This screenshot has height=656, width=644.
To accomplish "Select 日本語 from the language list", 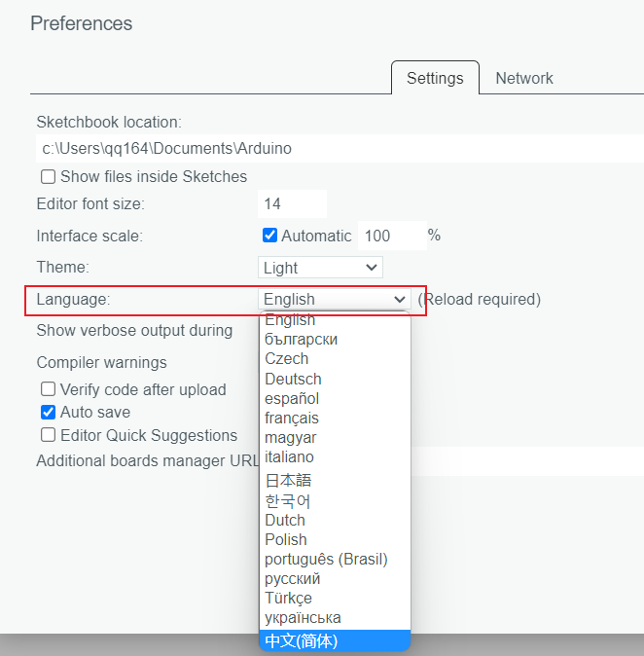I will pos(288,480).
